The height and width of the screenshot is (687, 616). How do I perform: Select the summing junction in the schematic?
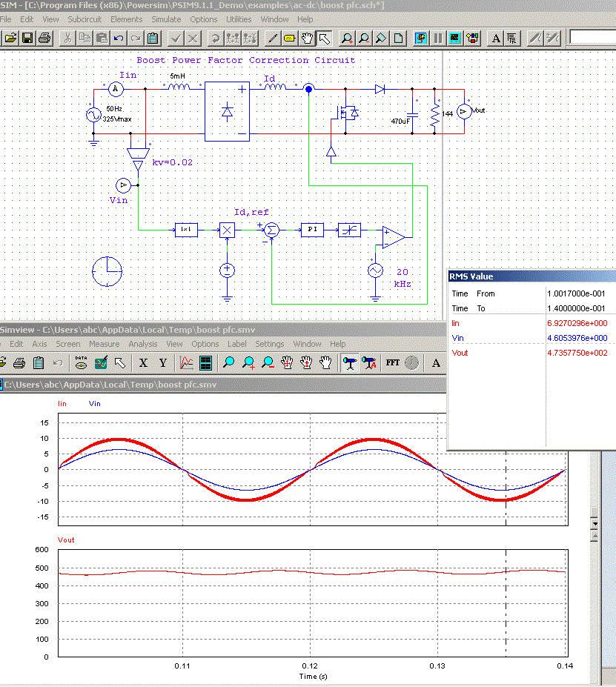271,230
